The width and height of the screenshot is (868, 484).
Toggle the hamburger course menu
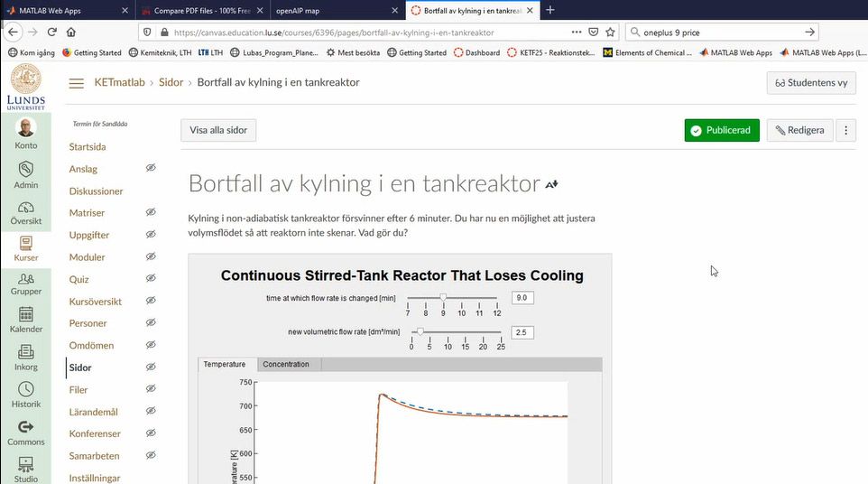(77, 82)
